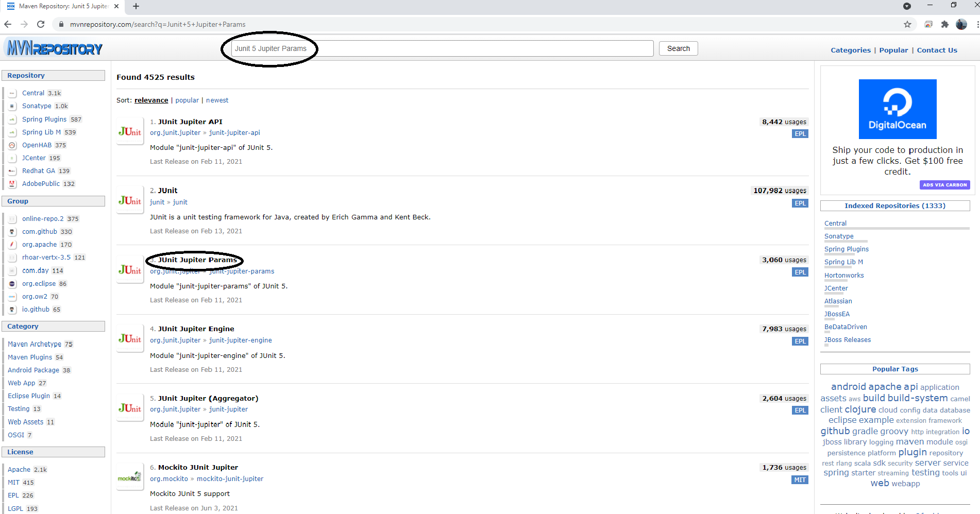The width and height of the screenshot is (980, 514).
Task: Sort results by newest
Action: coord(217,100)
